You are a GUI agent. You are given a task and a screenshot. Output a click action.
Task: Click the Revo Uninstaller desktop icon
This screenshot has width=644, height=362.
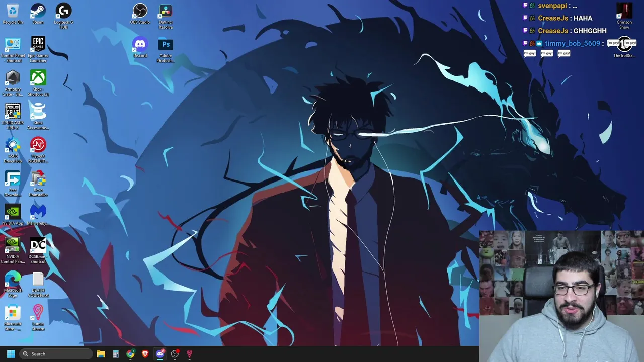point(38,184)
